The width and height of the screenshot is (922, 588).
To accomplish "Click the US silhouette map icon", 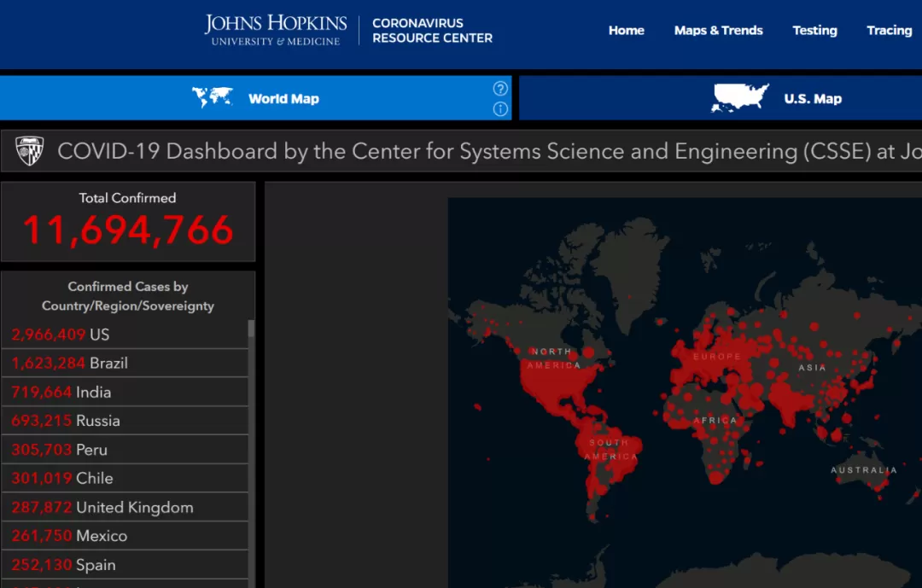I will 739,97.
